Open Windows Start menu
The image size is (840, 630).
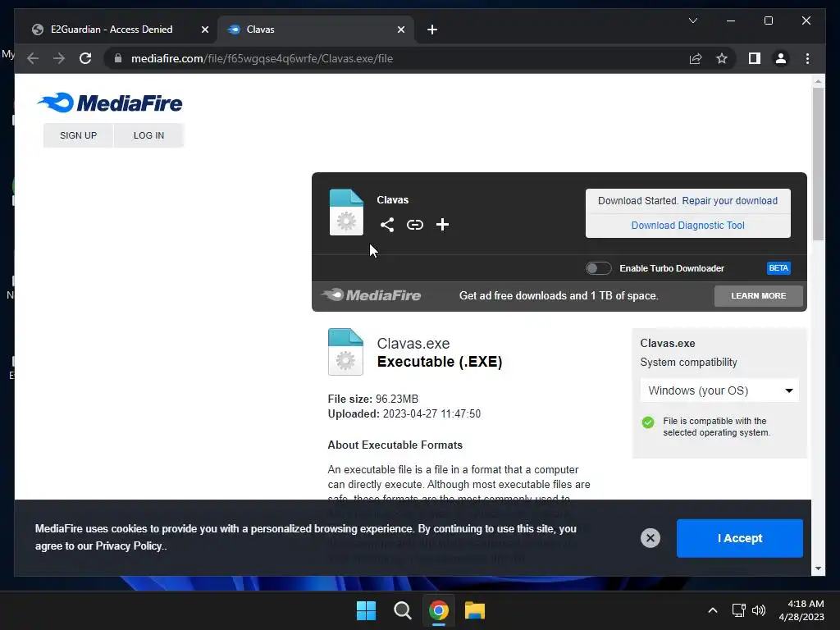[x=367, y=610]
